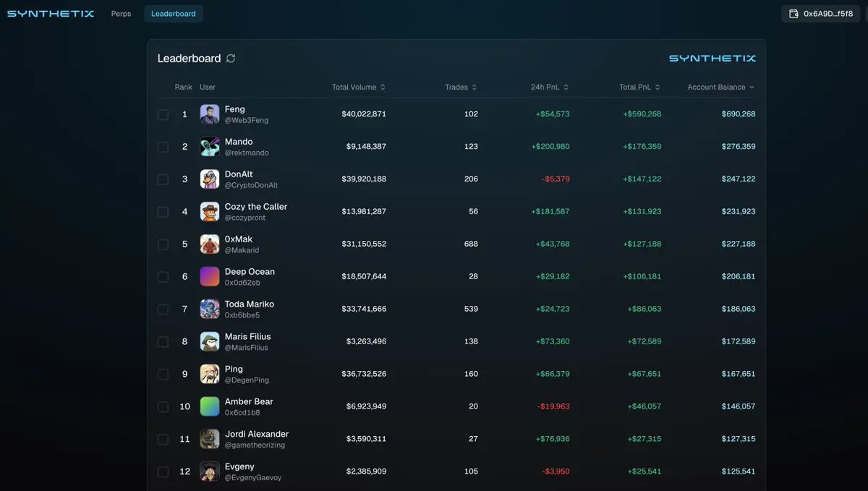Click Feng's account balance $690,268

739,114
